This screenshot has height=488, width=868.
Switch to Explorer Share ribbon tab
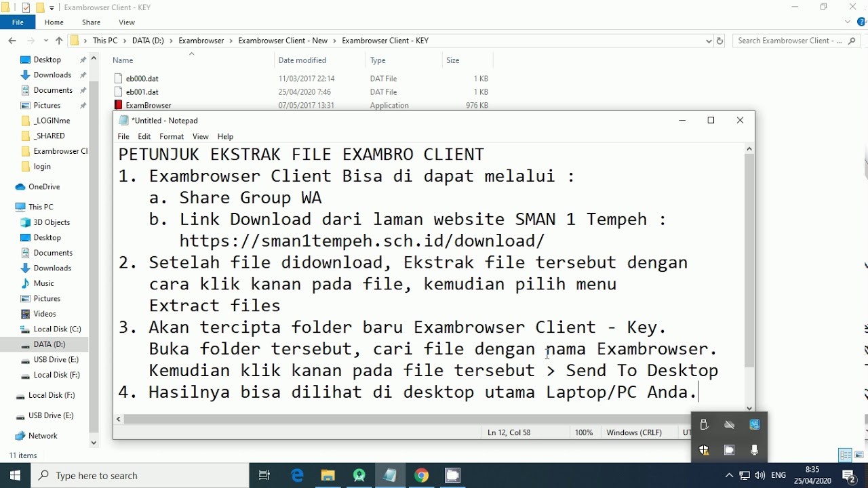click(91, 22)
